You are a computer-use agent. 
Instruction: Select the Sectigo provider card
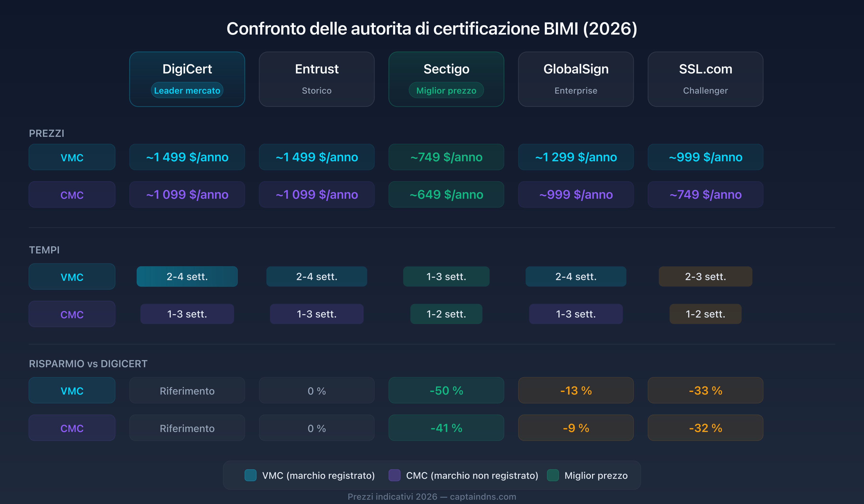click(446, 79)
